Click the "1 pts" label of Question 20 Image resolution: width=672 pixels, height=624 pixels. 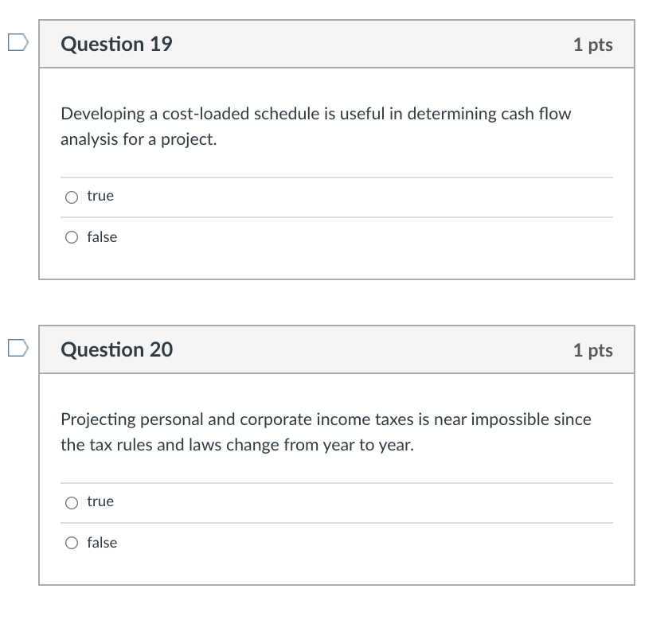pyautogui.click(x=592, y=350)
